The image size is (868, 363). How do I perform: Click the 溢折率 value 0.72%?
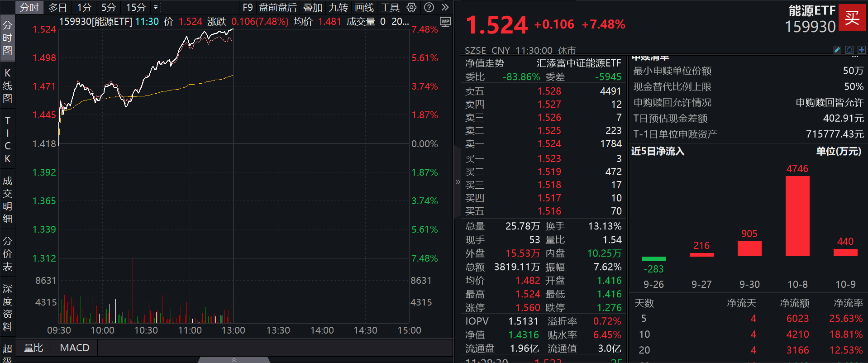(x=607, y=321)
